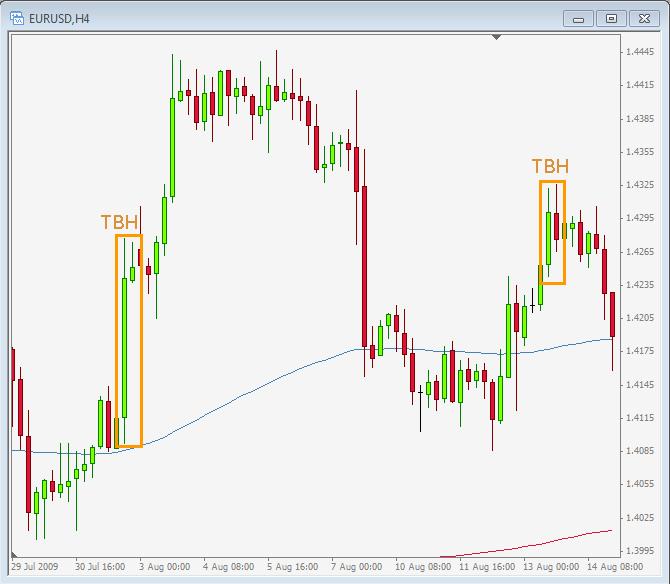Click the 1.4205 price label
Image resolution: width=670 pixels, height=584 pixels.
point(640,317)
